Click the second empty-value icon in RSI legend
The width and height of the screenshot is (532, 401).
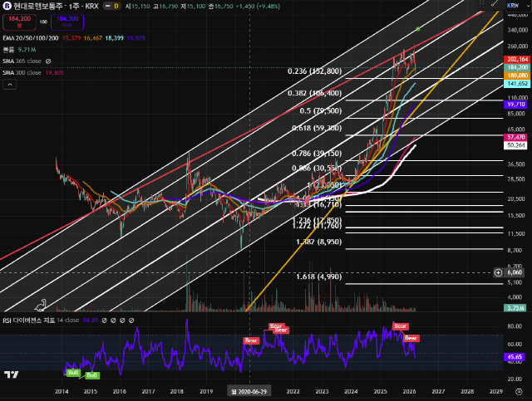point(113,320)
